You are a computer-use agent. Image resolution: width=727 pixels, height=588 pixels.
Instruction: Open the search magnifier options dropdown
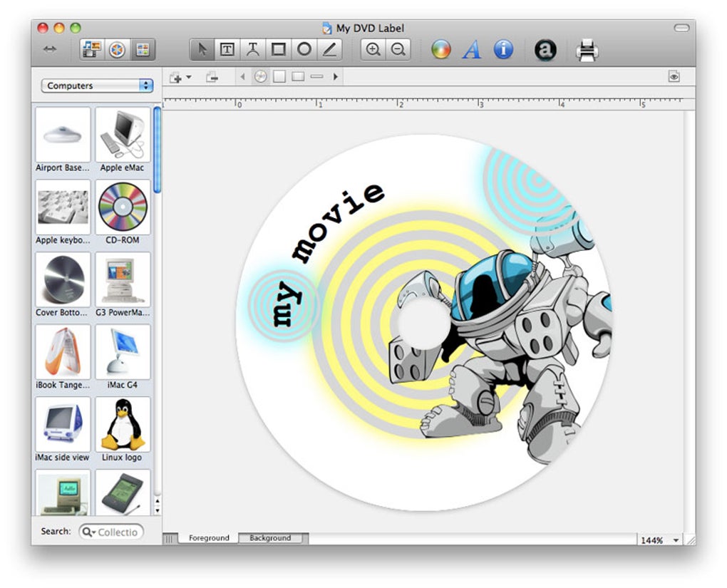tap(89, 532)
